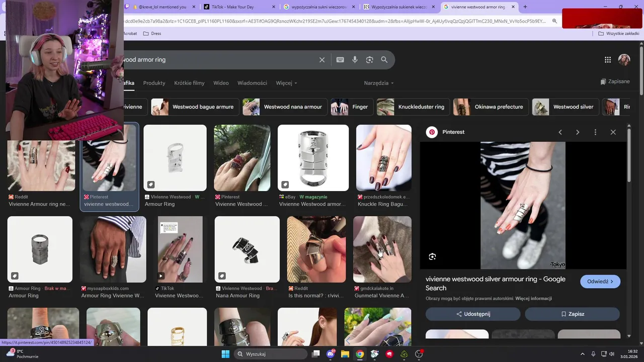Open Discord from the taskbar
644x362 pixels.
(331, 354)
